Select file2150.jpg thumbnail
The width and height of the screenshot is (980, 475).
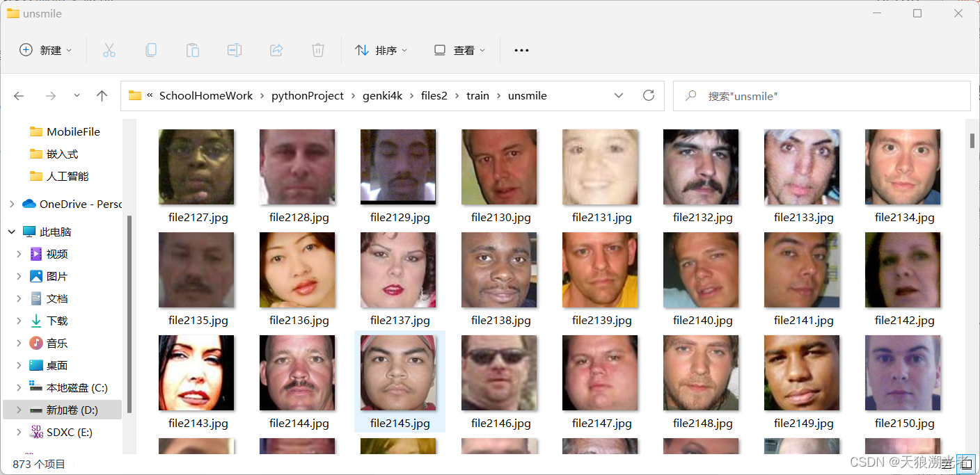click(903, 373)
